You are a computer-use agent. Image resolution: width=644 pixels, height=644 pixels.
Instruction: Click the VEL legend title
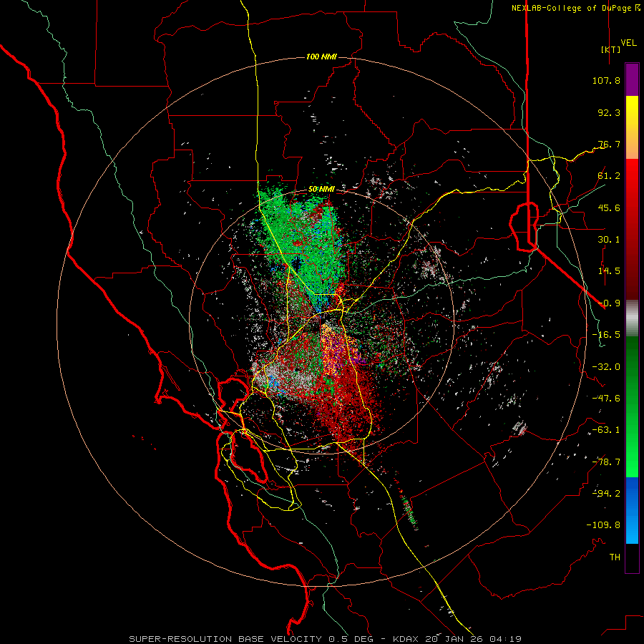tap(628, 43)
